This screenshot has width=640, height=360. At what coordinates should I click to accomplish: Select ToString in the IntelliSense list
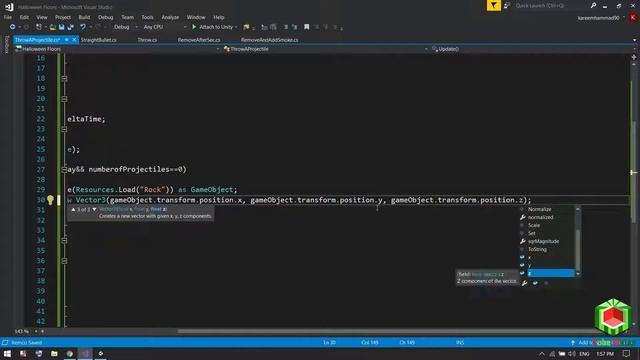(x=547, y=249)
